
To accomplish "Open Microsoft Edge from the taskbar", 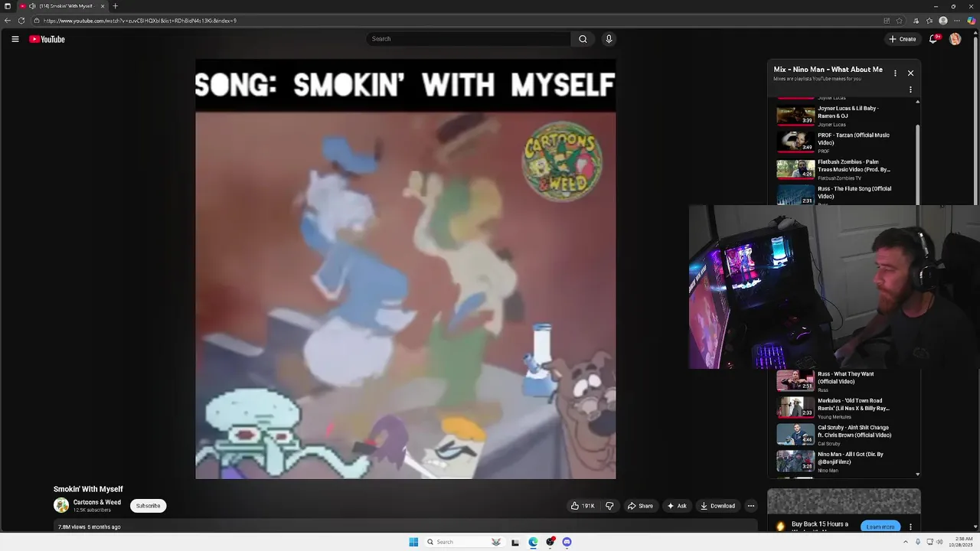I will 533,542.
